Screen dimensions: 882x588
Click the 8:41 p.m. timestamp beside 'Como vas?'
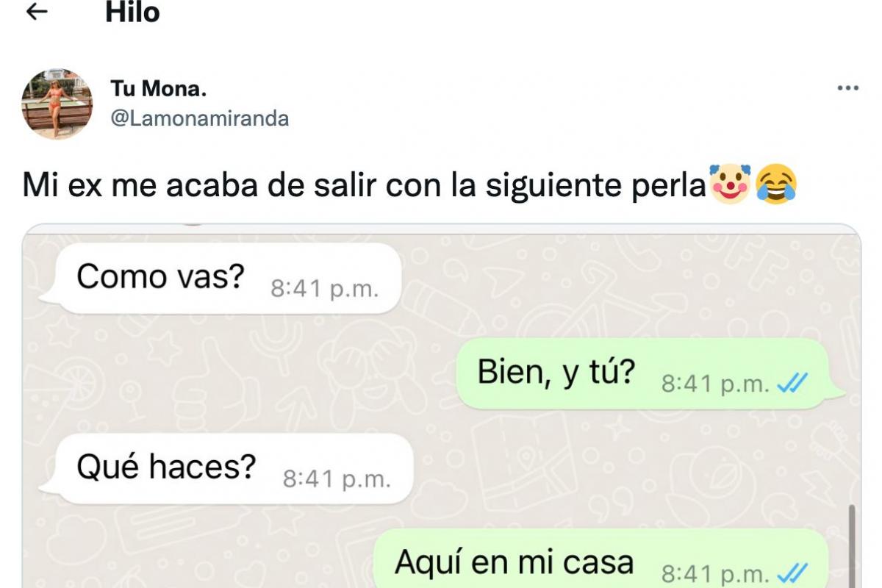click(x=325, y=290)
